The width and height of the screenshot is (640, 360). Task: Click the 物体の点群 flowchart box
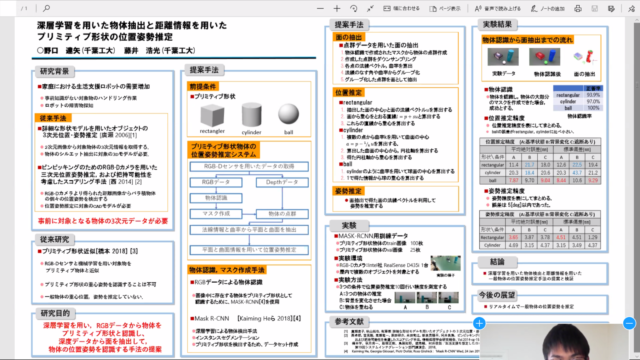coord(282,214)
